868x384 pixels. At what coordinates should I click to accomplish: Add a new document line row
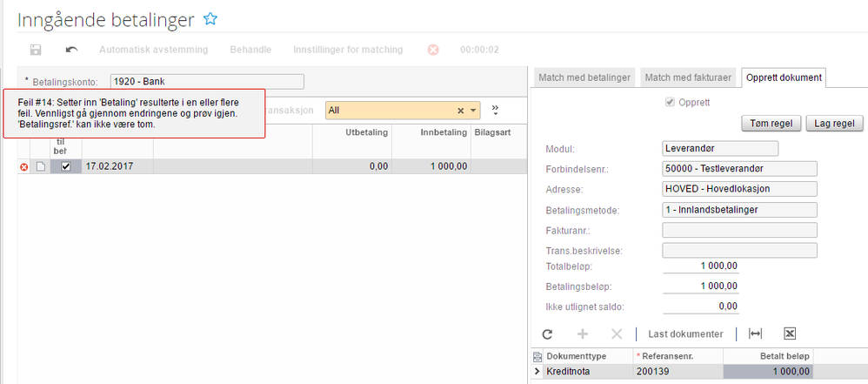pyautogui.click(x=583, y=333)
